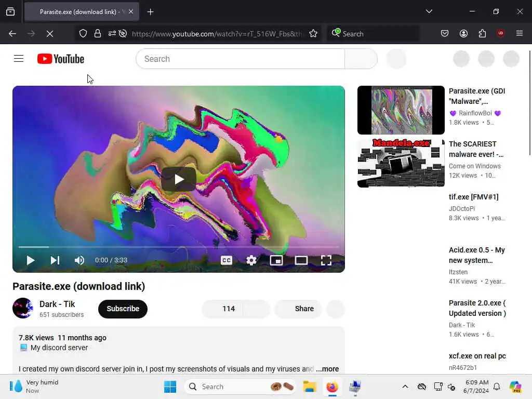
Task: Click the uBlock Origin extension icon
Action: (500, 33)
